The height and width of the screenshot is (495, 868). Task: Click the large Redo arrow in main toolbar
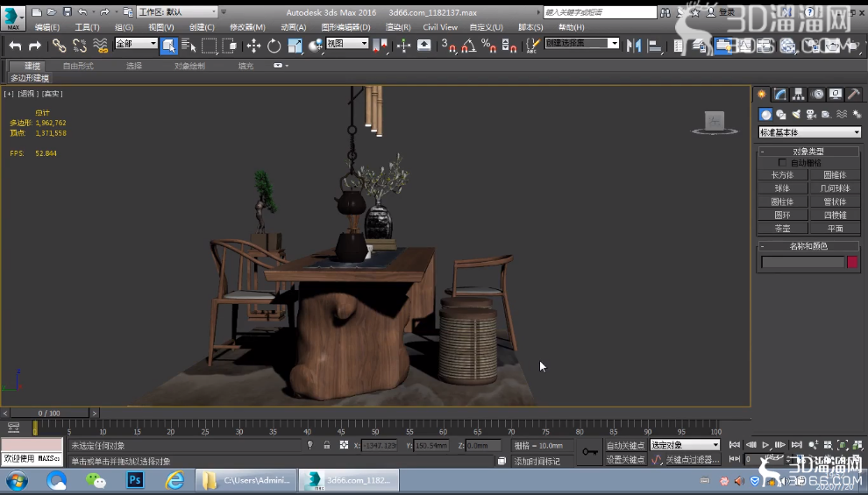coord(34,46)
